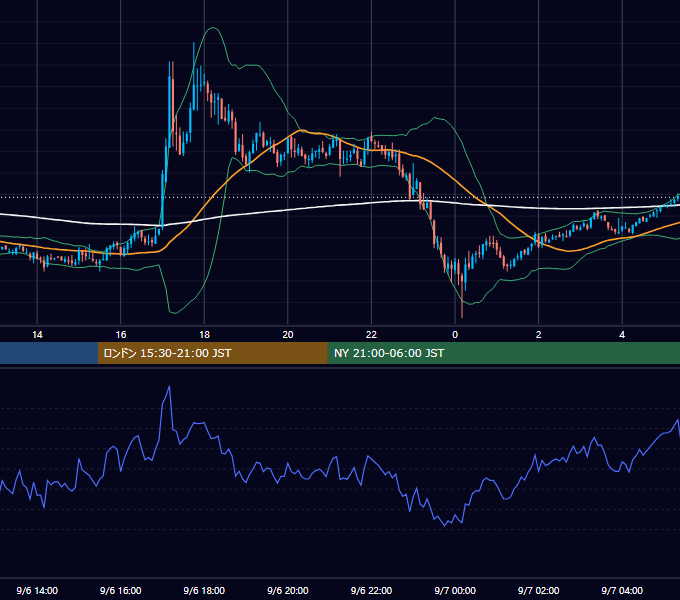Click the 9/7 02:00 date label
This screenshot has height=600, width=680.
(539, 590)
